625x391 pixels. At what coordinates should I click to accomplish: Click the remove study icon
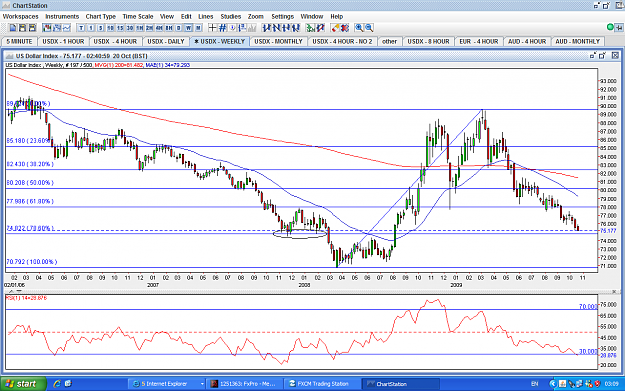point(320,28)
